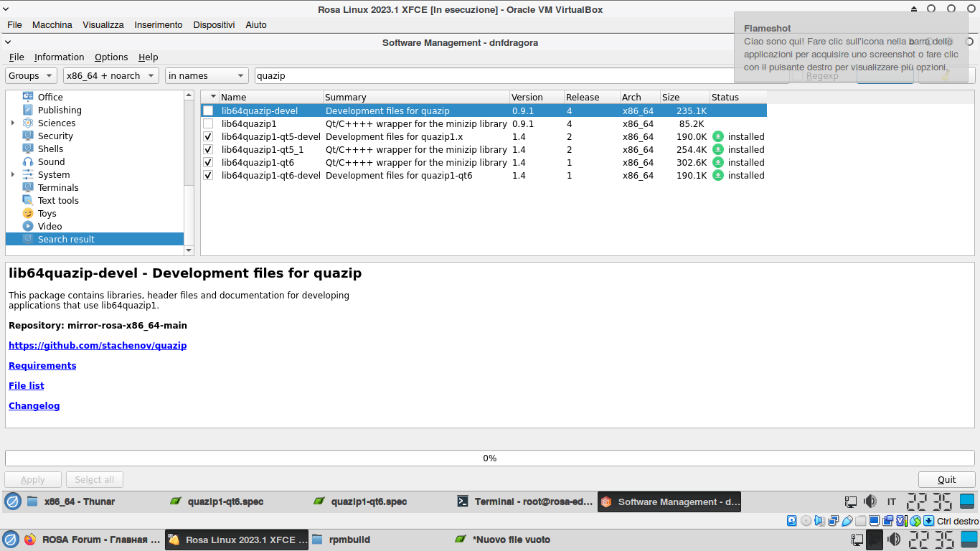Click the Terminals group icon
This screenshot has width=980, height=551.
pos(28,187)
